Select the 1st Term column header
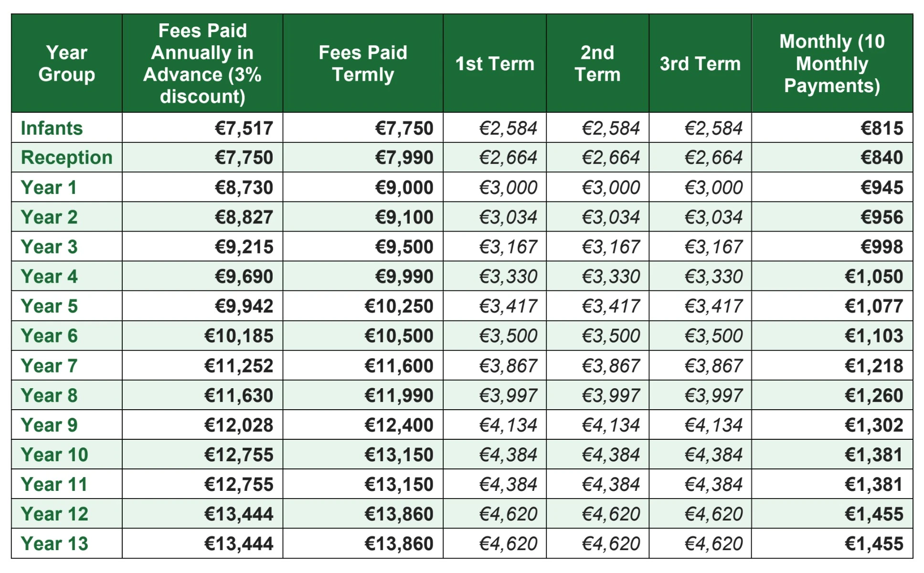The width and height of the screenshot is (924, 573). [495, 64]
